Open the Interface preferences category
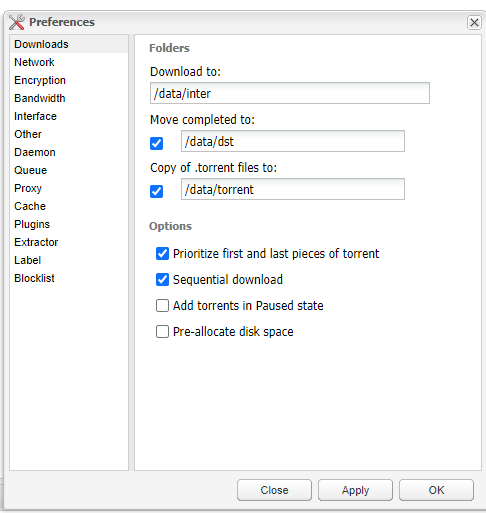 coord(69,116)
